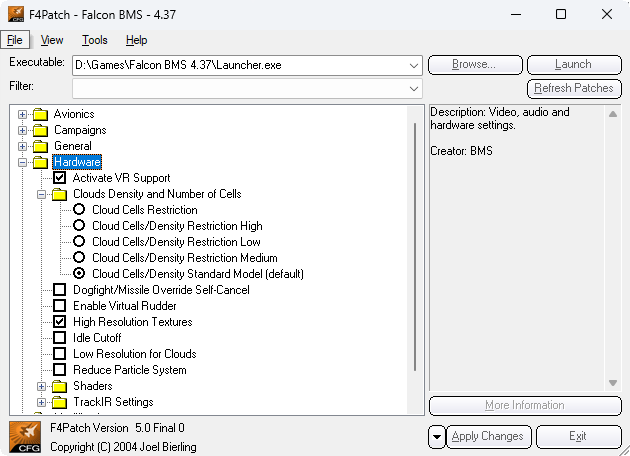
Task: Collapse Clouds Density and Number of Cells
Action: pos(41,194)
